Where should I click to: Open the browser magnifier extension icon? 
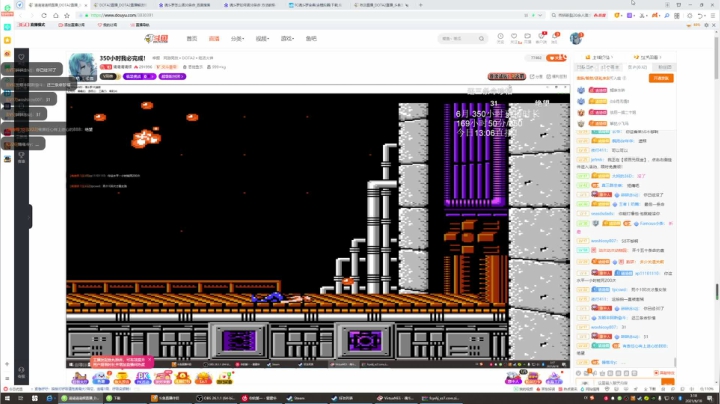click(667, 16)
